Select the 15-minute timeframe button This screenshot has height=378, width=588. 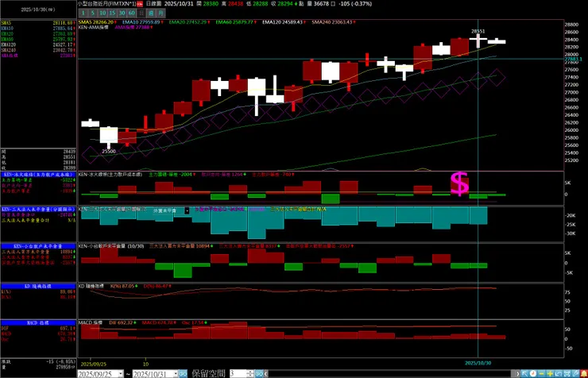[112, 13]
